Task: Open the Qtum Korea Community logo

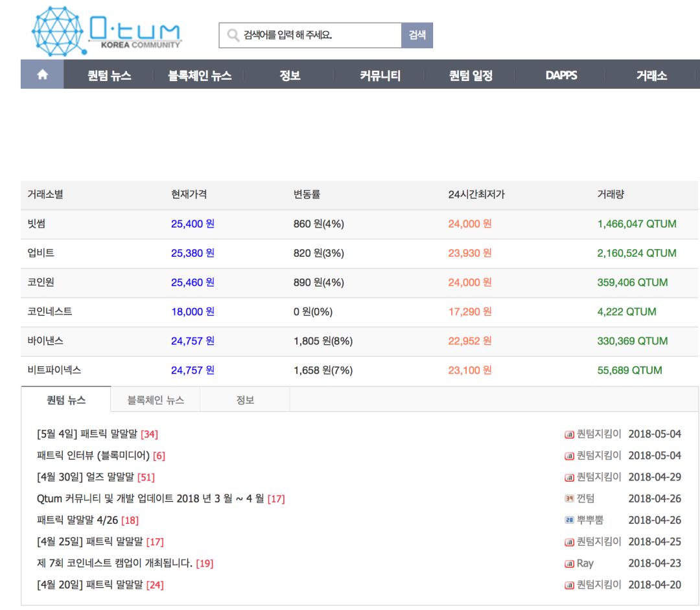Action: (106, 31)
